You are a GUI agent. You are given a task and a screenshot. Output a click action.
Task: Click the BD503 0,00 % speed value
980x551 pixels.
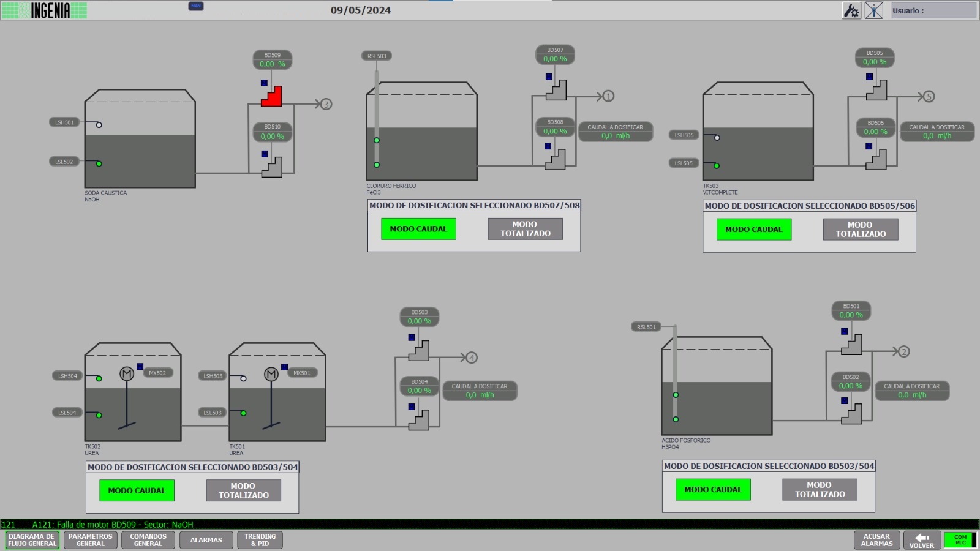419,321
